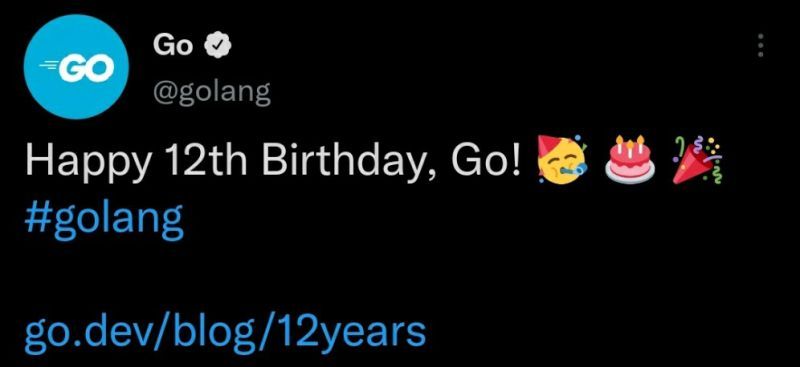The height and width of the screenshot is (367, 800).
Task: Click the checkmark inside the verified badge
Action: [x=218, y=46]
